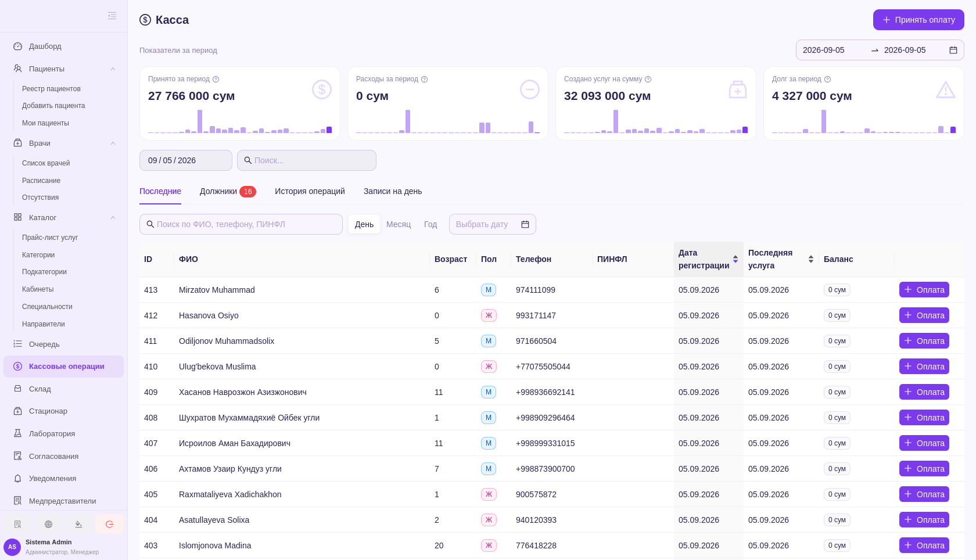Click Оплата for Islomjonova Madina
Screen dimensions: 976x560
pyautogui.click(x=924, y=545)
